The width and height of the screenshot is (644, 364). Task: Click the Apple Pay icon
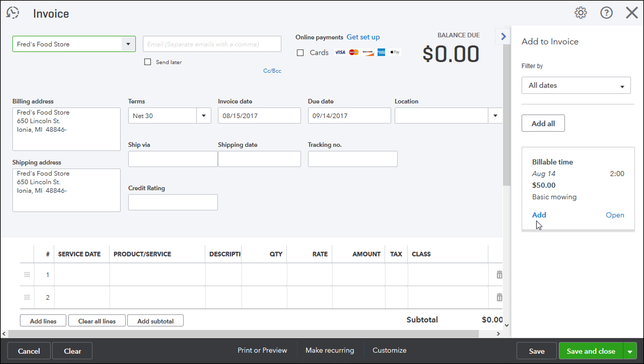395,52
